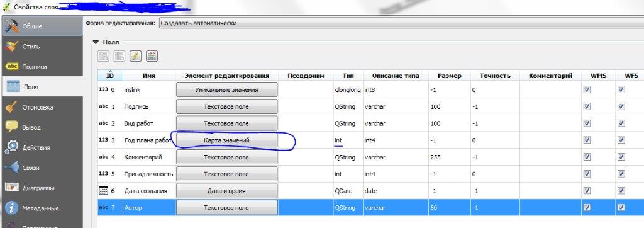Click the Уникальные значения button
The height and width of the screenshot is (228, 644).
click(226, 89)
